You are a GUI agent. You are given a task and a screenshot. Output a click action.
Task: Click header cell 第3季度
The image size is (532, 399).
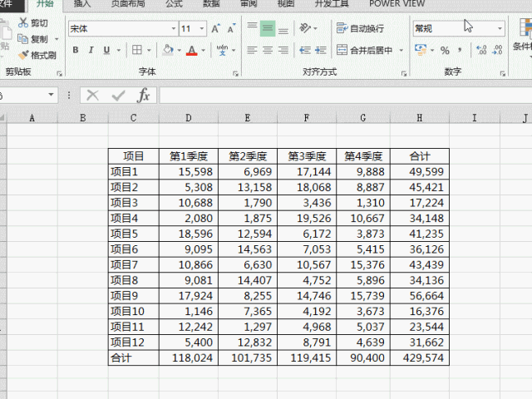(x=307, y=156)
